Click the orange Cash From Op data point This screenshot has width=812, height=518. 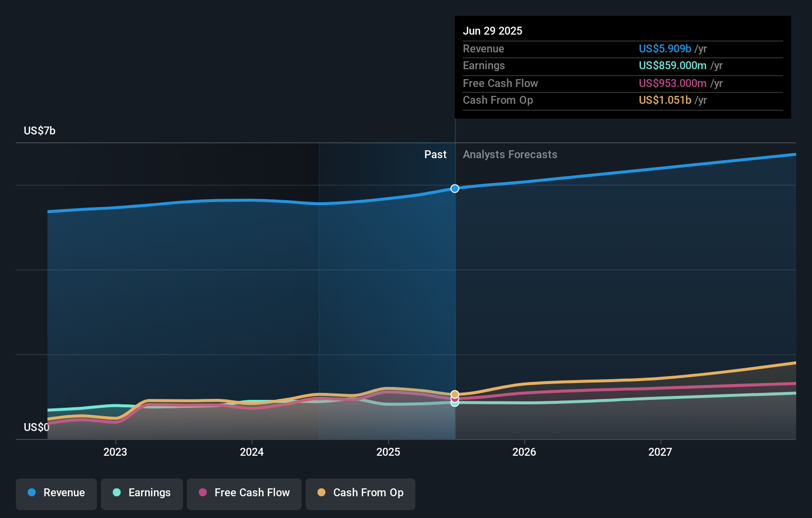[455, 394]
